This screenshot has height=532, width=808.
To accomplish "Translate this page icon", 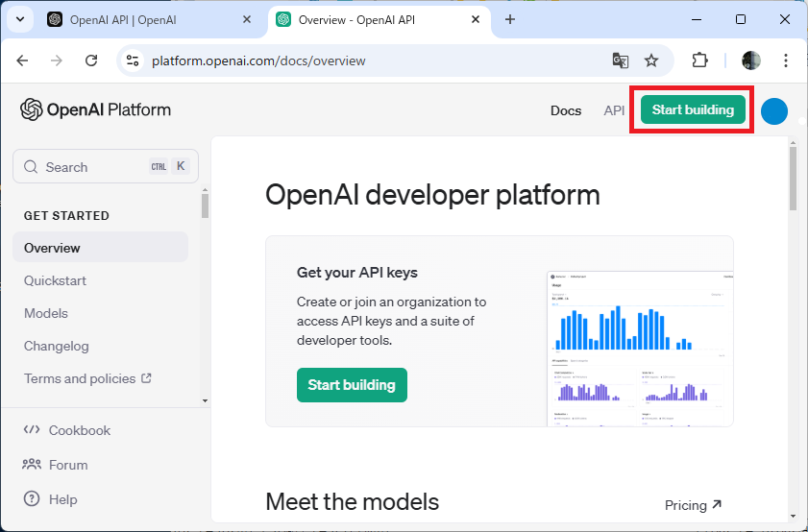I will coord(620,60).
